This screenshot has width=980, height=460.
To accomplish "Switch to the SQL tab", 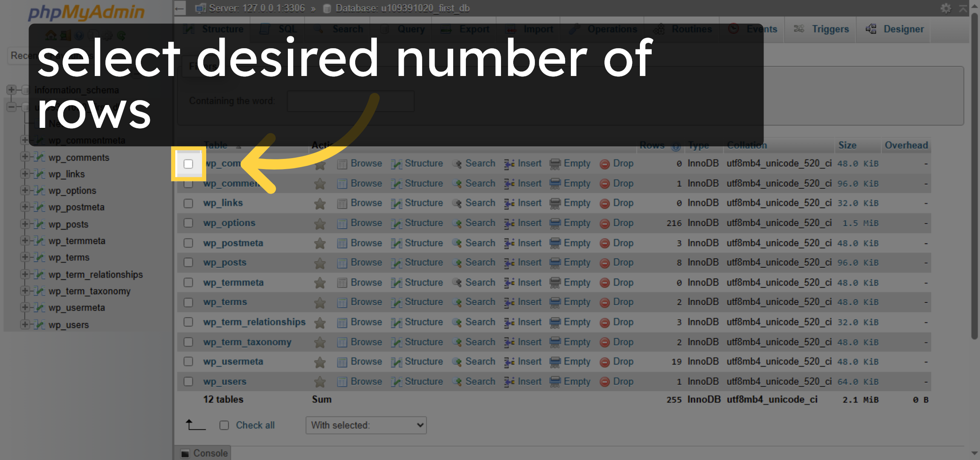I will point(286,29).
